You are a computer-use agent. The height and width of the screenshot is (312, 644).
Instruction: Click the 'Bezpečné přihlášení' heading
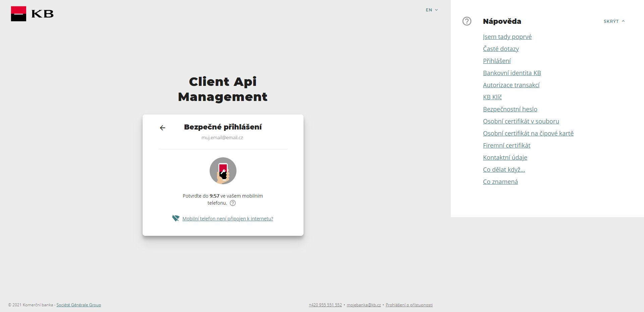(x=223, y=127)
